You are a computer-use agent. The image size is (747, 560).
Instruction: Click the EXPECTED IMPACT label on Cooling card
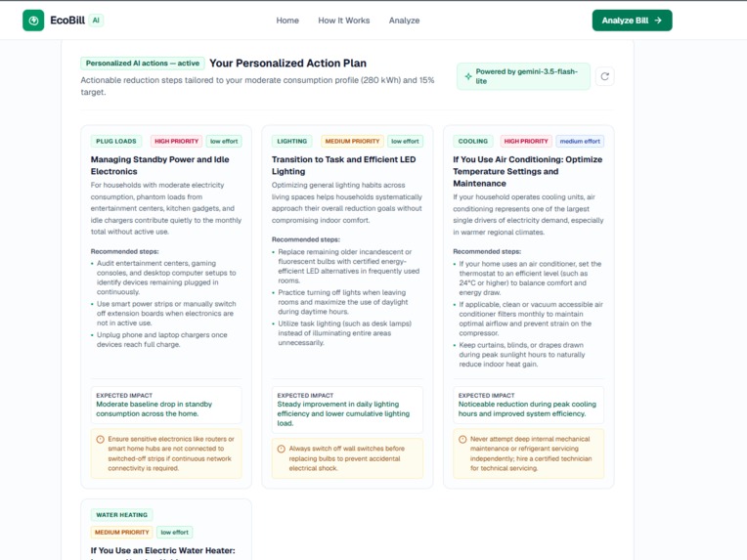(486, 395)
